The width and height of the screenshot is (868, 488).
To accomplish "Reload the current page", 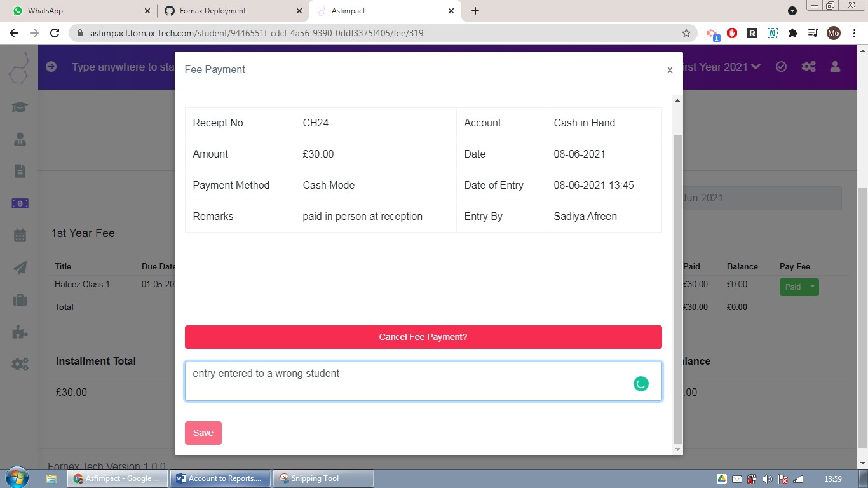I will (55, 33).
